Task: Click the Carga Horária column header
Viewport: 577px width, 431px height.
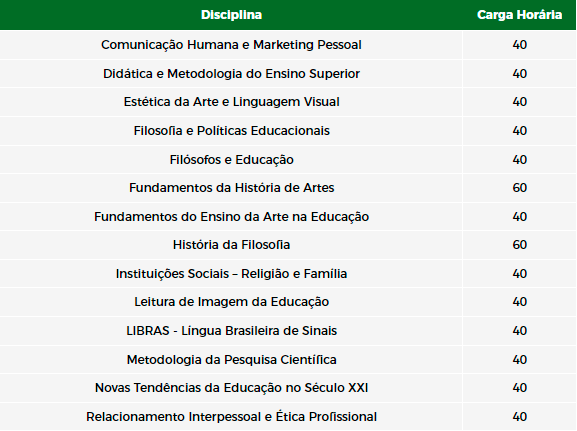Action: click(x=519, y=15)
